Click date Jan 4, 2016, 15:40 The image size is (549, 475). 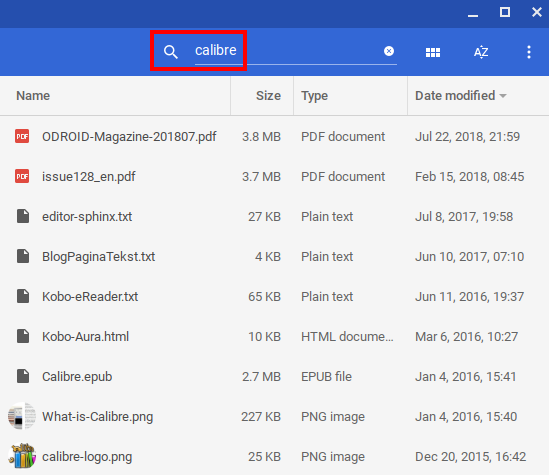pyautogui.click(x=466, y=417)
